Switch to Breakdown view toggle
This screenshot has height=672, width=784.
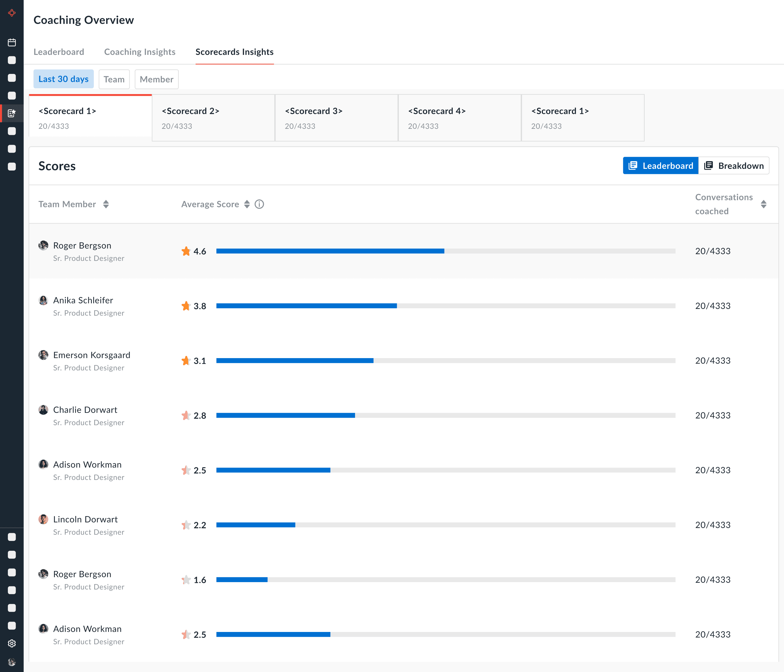point(734,166)
